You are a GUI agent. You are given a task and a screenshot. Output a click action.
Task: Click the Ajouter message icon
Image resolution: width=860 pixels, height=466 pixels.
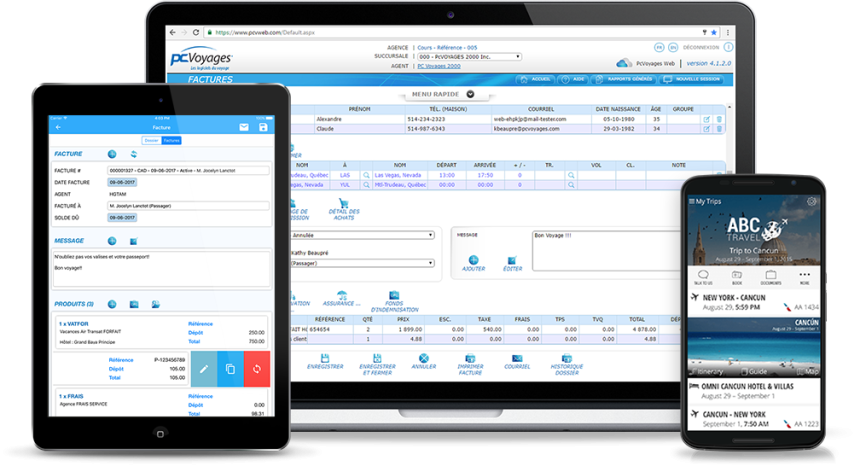473,261
